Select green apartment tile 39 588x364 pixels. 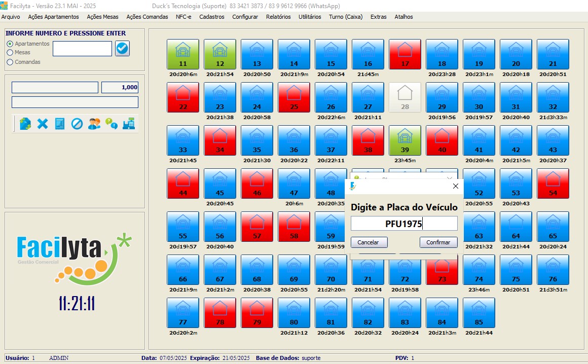coord(405,140)
